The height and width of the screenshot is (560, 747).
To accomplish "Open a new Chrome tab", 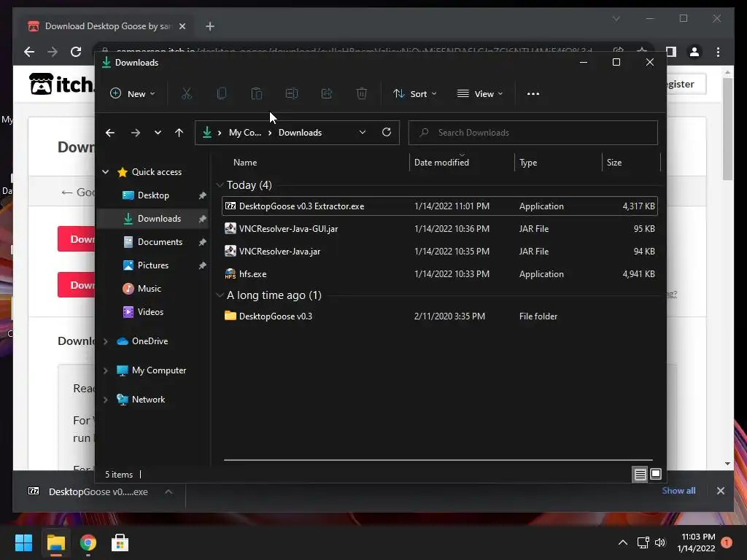I will pos(210,26).
